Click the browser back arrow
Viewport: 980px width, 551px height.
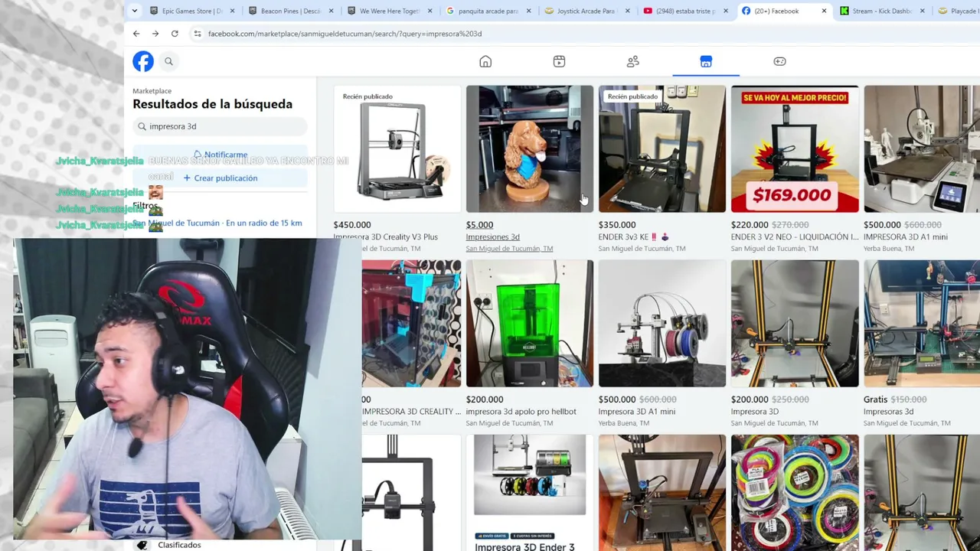click(x=136, y=34)
